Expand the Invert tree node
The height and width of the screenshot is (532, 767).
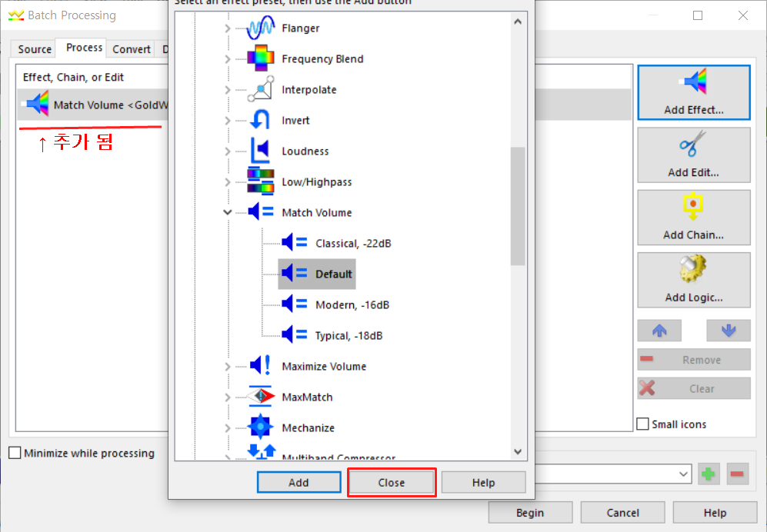[228, 121]
